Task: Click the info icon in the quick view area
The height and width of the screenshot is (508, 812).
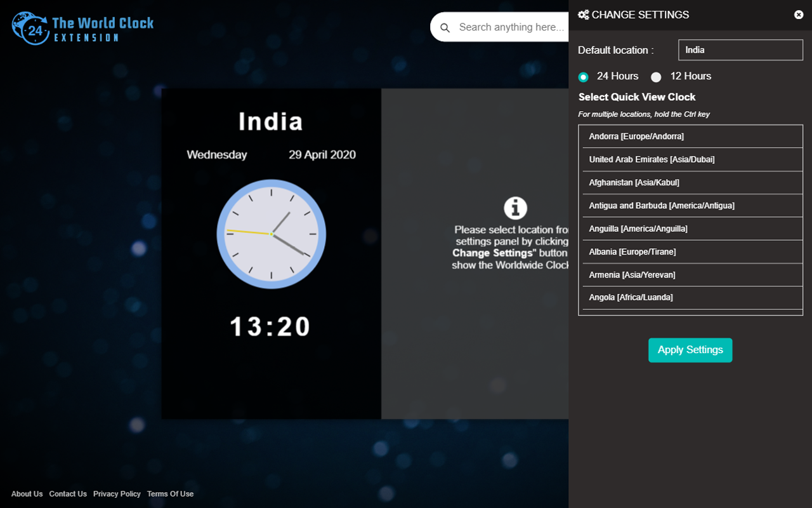Action: [x=516, y=208]
